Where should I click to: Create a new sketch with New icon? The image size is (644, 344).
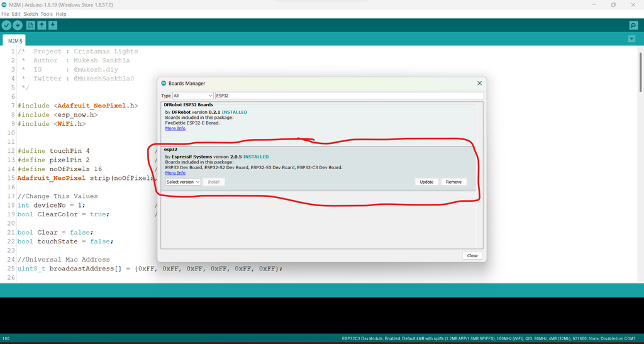click(30, 25)
